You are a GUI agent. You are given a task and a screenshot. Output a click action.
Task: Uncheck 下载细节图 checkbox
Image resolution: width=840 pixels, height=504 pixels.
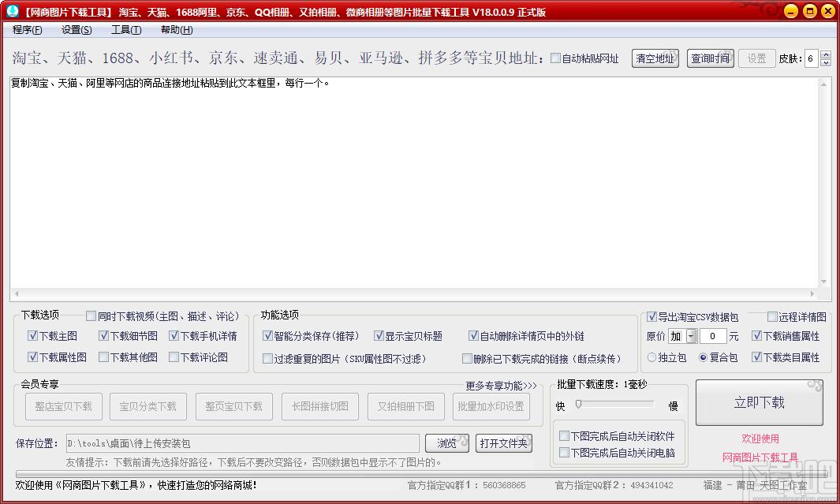pyautogui.click(x=104, y=336)
